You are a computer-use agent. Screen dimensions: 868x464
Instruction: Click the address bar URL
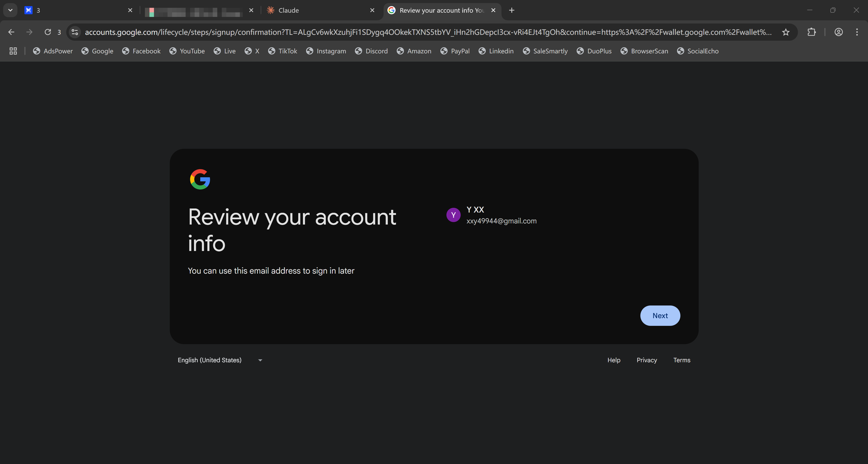428,32
